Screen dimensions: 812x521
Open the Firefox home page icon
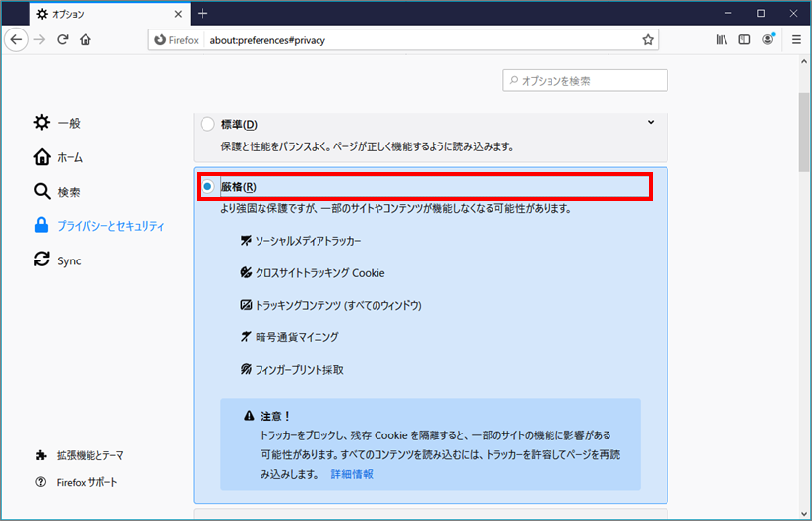click(x=86, y=40)
